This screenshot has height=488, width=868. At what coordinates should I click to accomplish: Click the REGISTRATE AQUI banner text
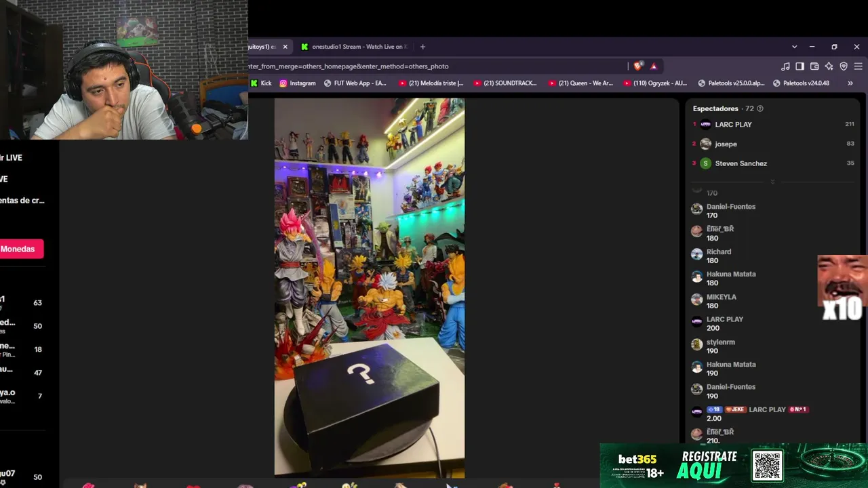709,464
